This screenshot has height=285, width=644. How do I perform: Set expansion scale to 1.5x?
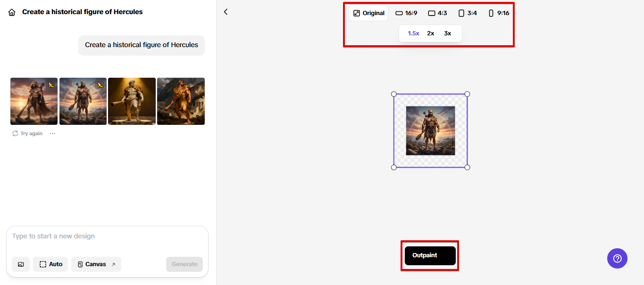tap(413, 33)
